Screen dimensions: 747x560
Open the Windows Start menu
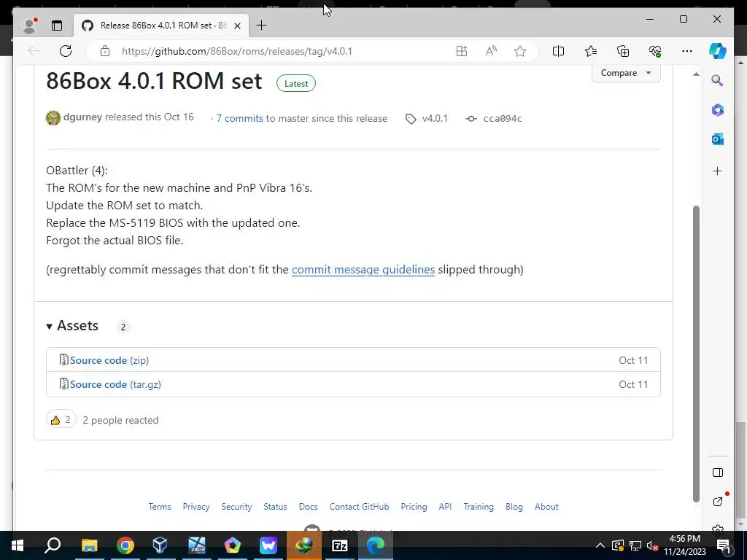pyautogui.click(x=18, y=545)
